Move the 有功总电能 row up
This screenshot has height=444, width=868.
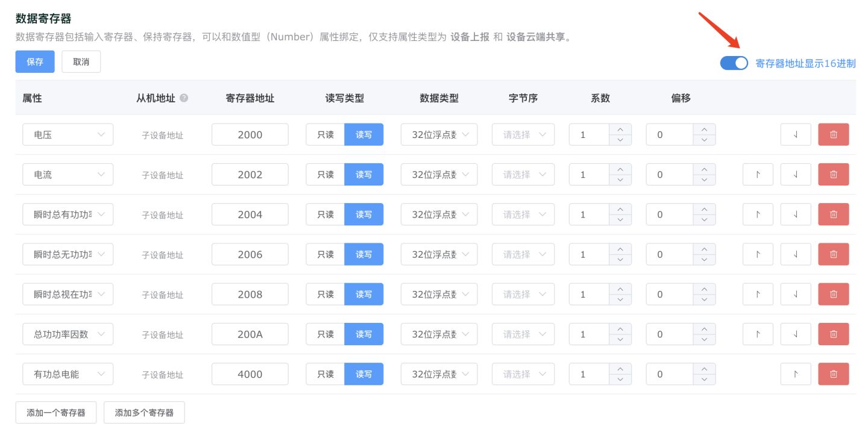click(x=796, y=374)
